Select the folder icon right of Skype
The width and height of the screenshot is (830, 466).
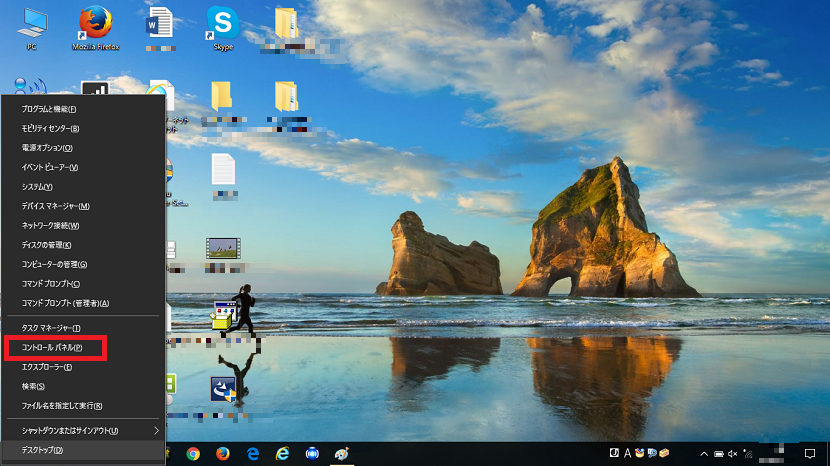click(286, 22)
